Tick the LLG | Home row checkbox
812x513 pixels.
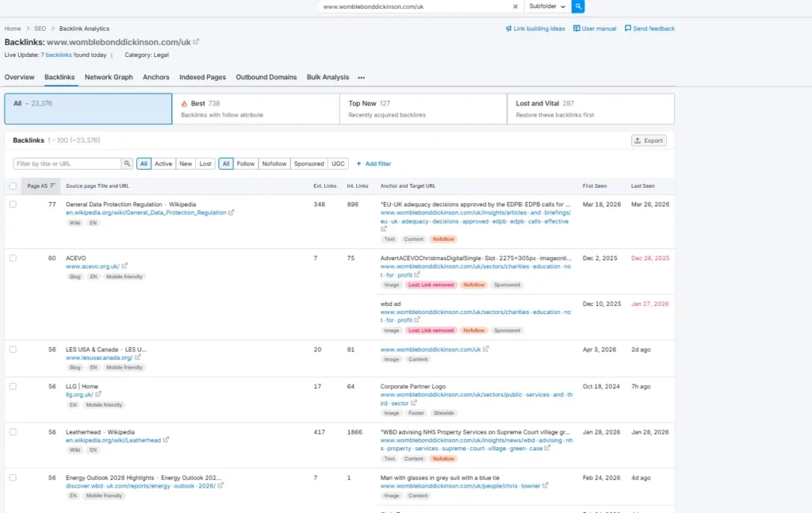(x=13, y=387)
